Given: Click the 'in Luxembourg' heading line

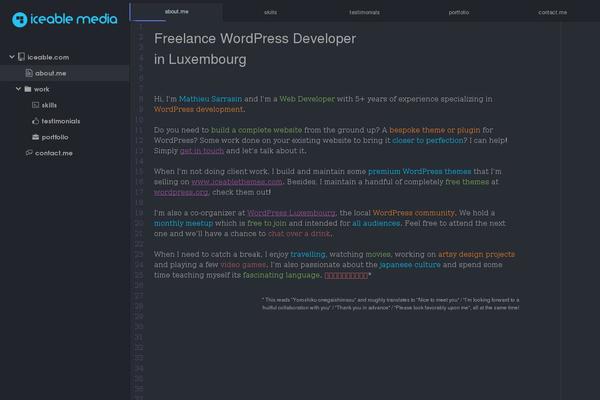Looking at the screenshot, I should pos(200,59).
